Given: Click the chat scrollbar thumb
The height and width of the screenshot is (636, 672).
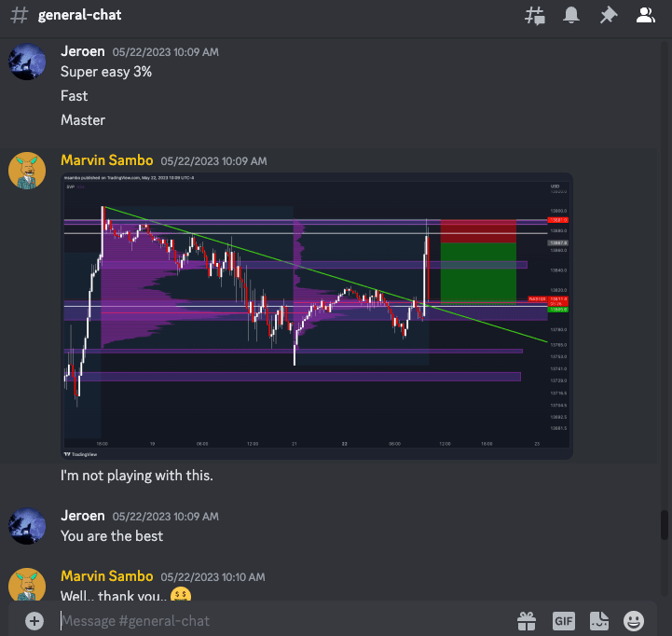Looking at the screenshot, I should (664, 524).
